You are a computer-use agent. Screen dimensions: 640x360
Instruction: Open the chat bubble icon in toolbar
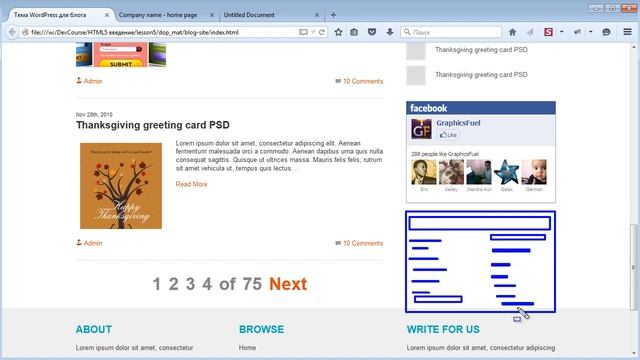(x=606, y=32)
